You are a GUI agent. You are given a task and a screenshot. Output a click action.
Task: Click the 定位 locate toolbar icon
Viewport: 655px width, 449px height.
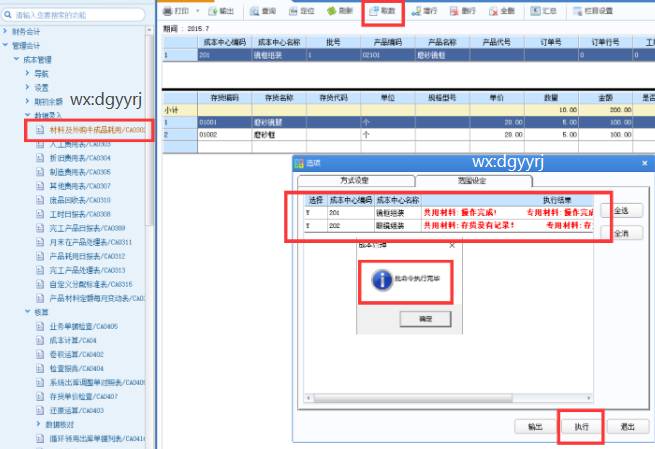[293, 11]
